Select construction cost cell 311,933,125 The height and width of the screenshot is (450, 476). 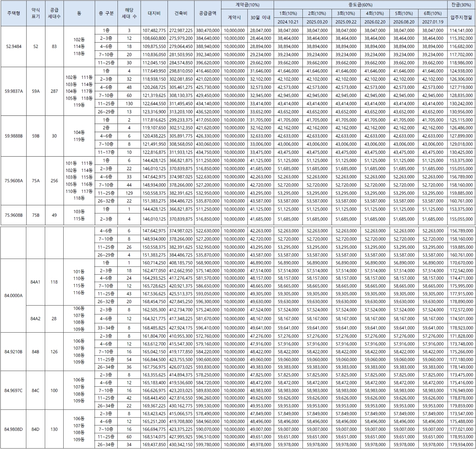click(x=181, y=152)
